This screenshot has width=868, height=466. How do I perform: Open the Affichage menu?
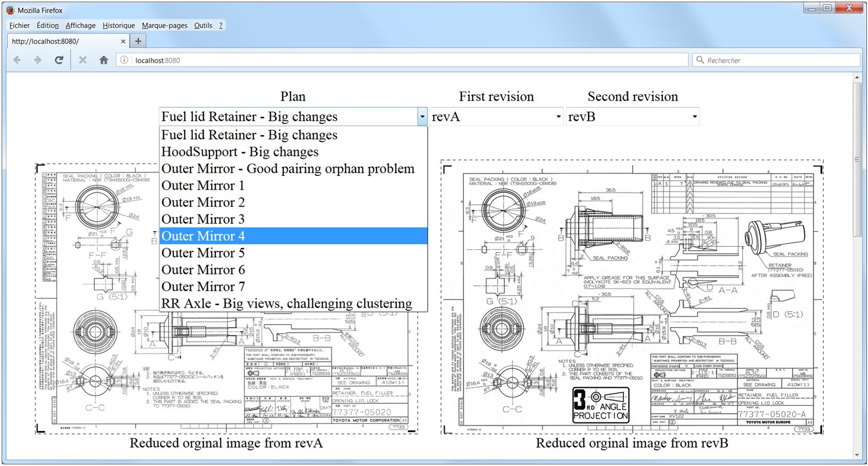pos(80,25)
